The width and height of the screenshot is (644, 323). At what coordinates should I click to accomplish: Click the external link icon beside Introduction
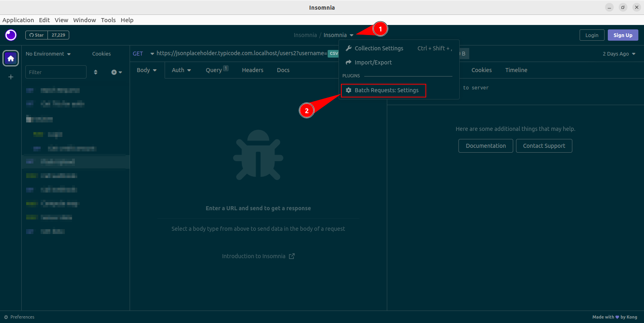click(x=292, y=256)
